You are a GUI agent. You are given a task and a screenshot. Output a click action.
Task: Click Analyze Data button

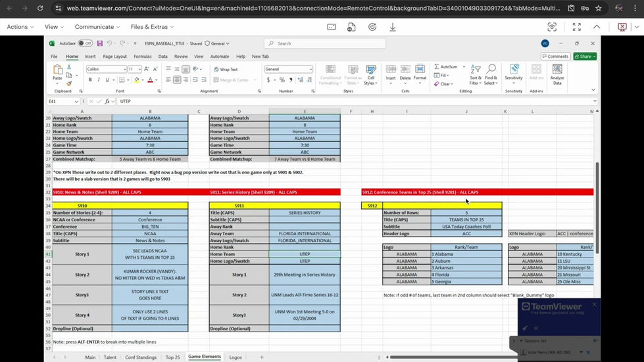pyautogui.click(x=557, y=75)
